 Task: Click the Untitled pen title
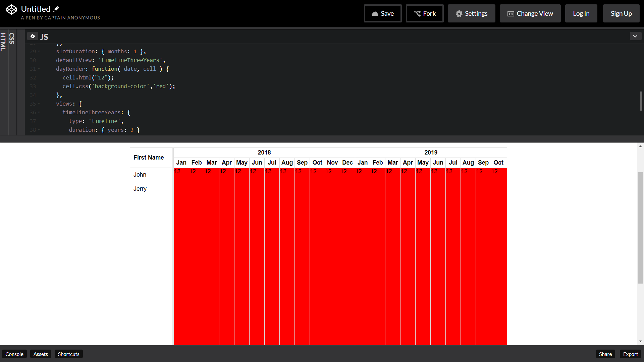point(36,9)
